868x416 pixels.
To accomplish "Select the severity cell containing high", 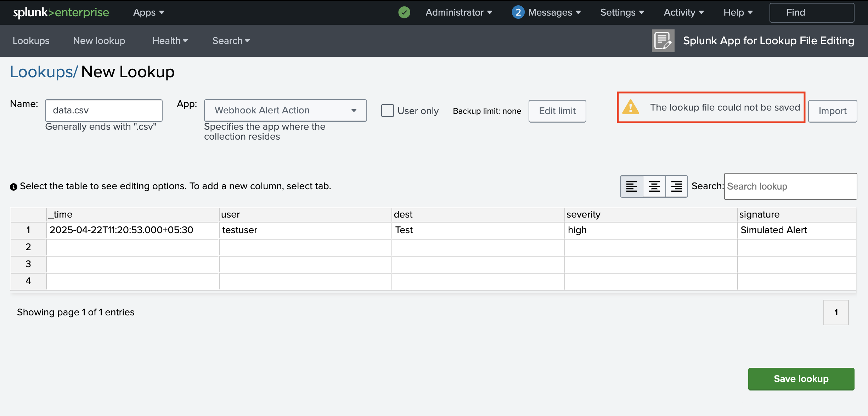I will click(x=650, y=230).
